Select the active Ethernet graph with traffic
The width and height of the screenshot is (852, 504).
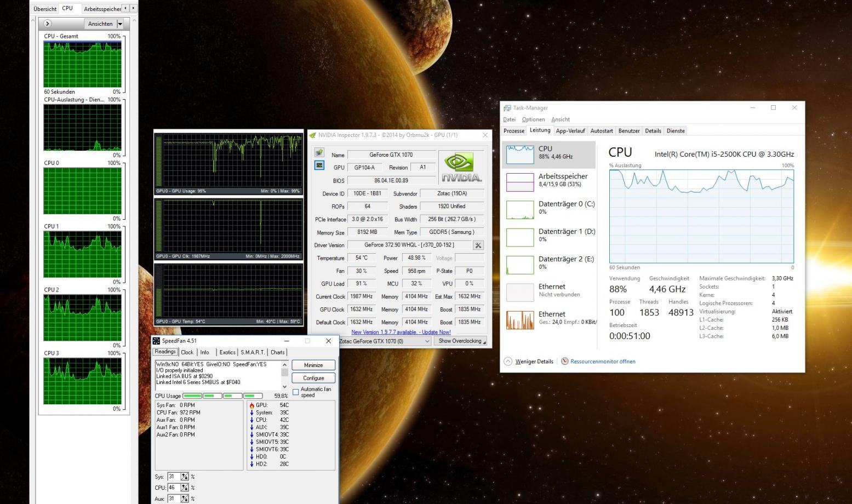coord(520,320)
